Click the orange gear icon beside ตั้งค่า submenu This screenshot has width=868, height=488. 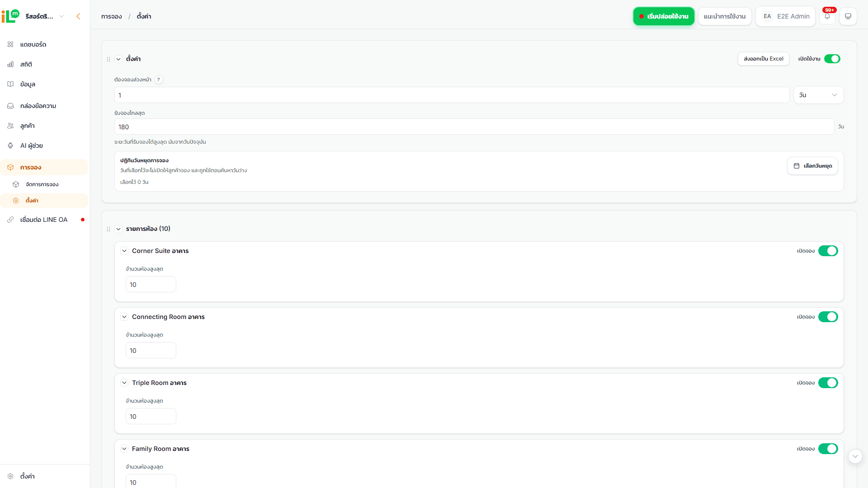(x=16, y=201)
